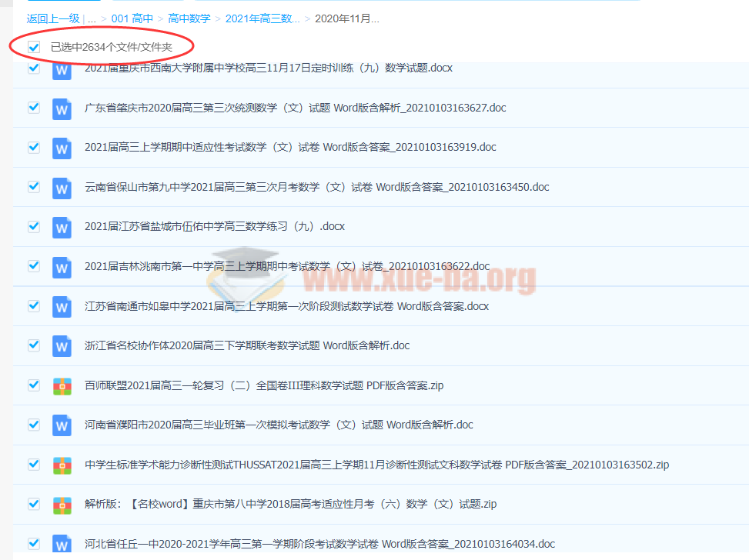The image size is (749, 560).
Task: Expand the collapsed '...' breadcrumb path
Action: 92,18
